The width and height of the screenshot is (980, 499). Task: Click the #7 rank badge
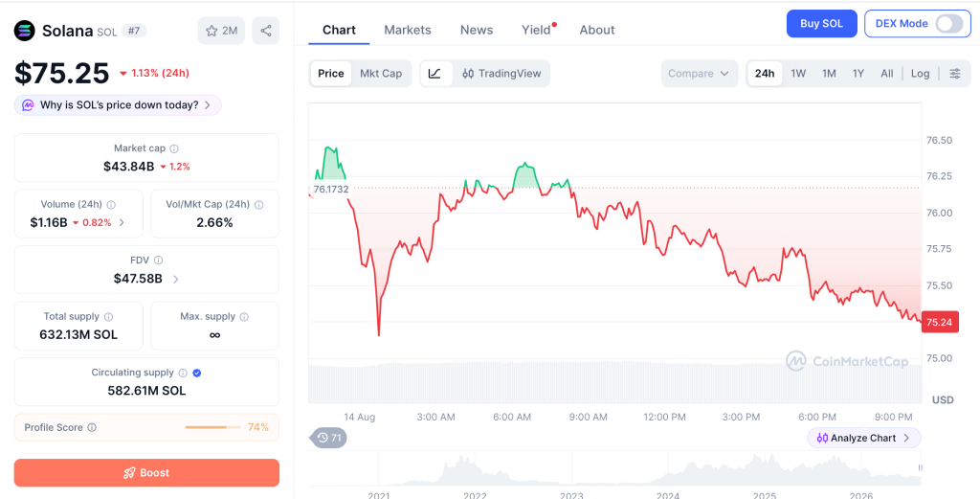[x=134, y=31]
